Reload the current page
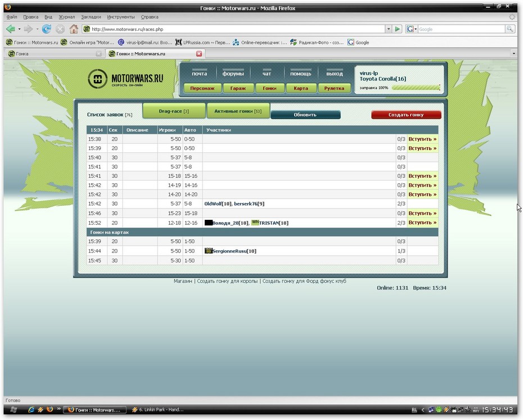Image resolution: width=523 pixels, height=420 pixels. click(x=46, y=29)
